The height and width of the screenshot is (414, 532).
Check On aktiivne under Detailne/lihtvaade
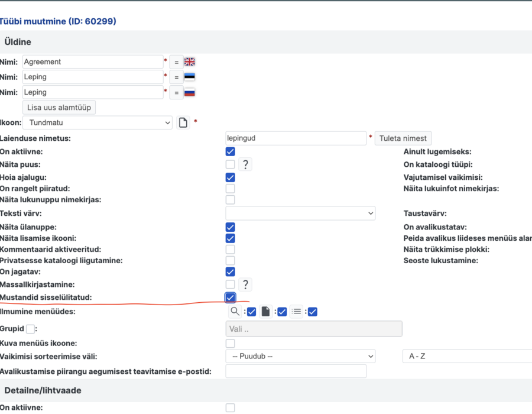tap(231, 407)
